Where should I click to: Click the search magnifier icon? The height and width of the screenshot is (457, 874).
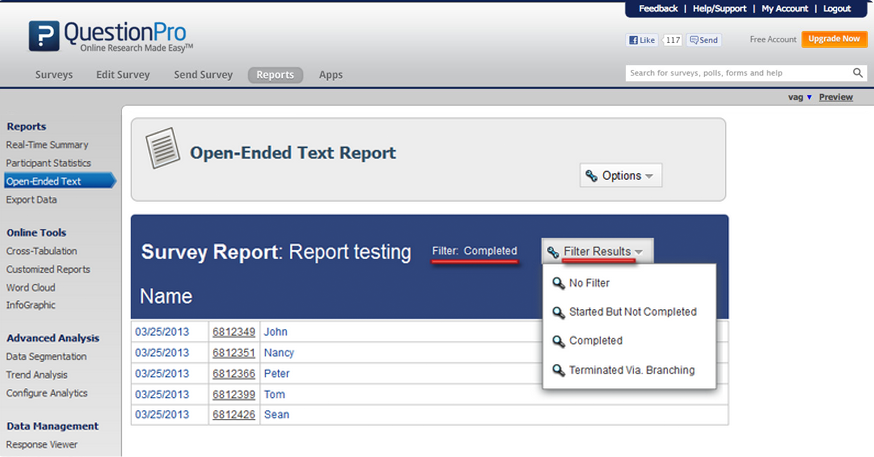tap(857, 73)
